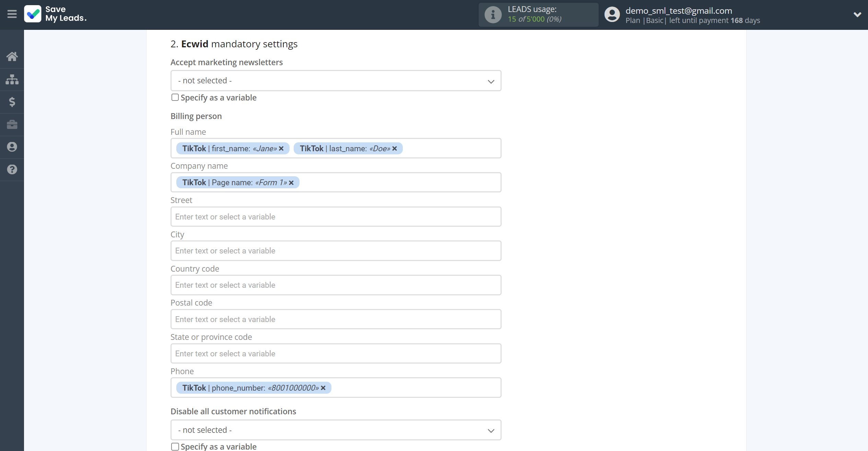Image resolution: width=868 pixels, height=451 pixels.
Task: Click the LEADS usage info icon
Action: coord(493,15)
